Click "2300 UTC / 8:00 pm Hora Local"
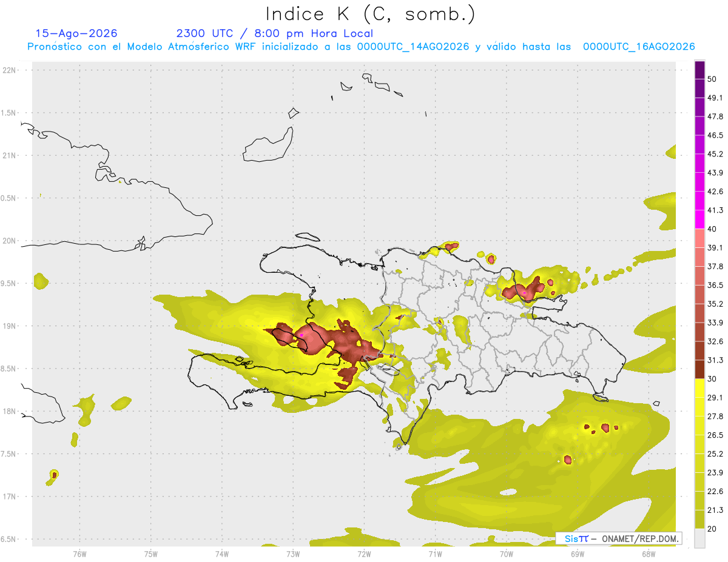Viewport: 728px width, 562px height. 275,33
